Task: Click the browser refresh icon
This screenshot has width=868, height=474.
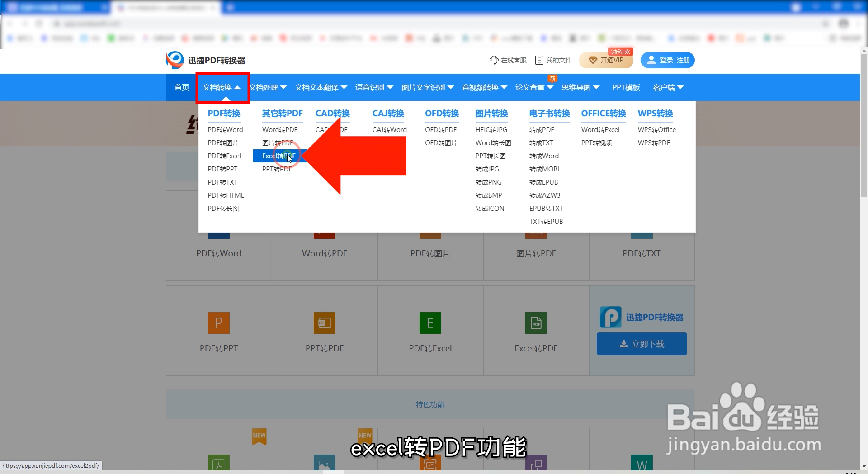Action: pyautogui.click(x=40, y=24)
